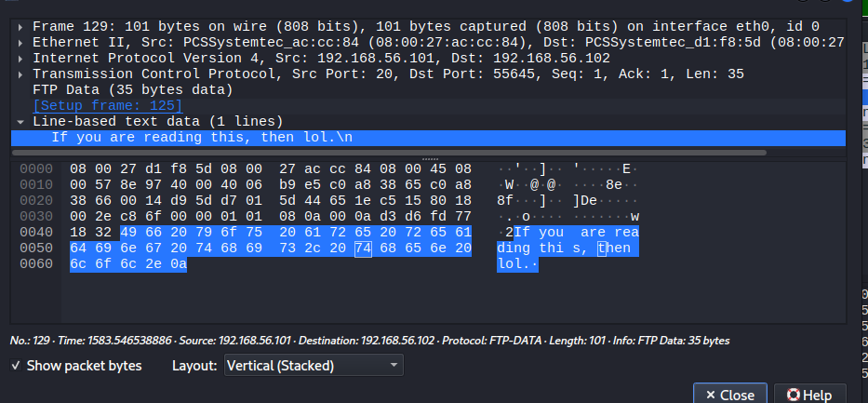Toggle the Show packet bytes checkbox

pos(17,366)
